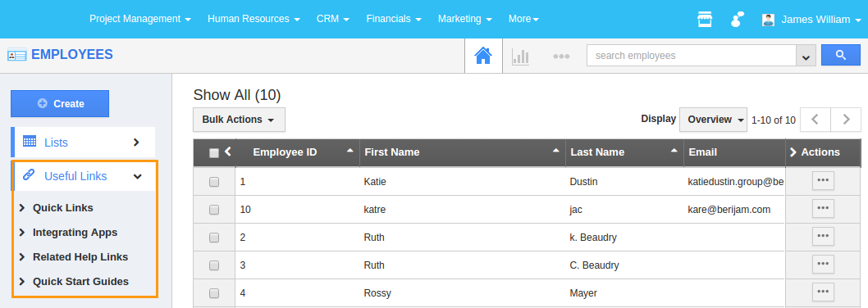868x308 pixels.
Task: Sort by Last Name arrow
Action: tap(674, 151)
